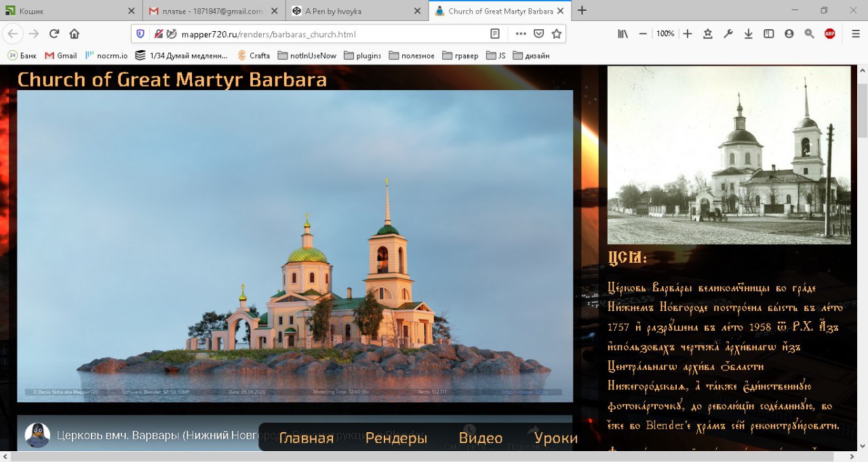
Task: Expand the notInUseNow bookmarks folder
Action: point(307,56)
